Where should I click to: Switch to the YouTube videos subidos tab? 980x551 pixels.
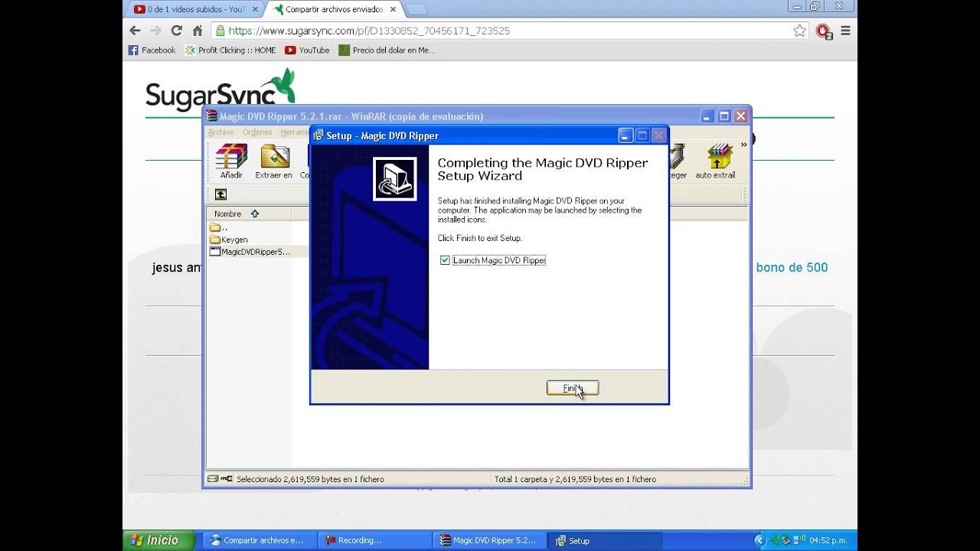point(195,9)
